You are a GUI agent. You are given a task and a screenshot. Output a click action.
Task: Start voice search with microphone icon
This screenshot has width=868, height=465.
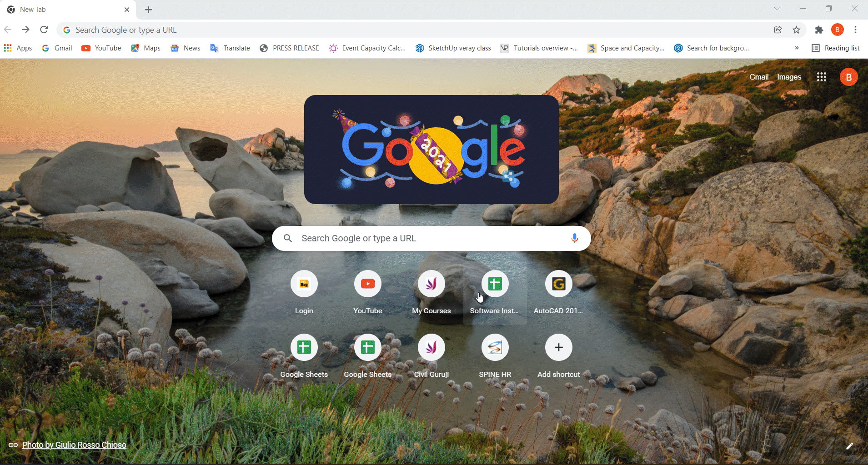pos(574,238)
